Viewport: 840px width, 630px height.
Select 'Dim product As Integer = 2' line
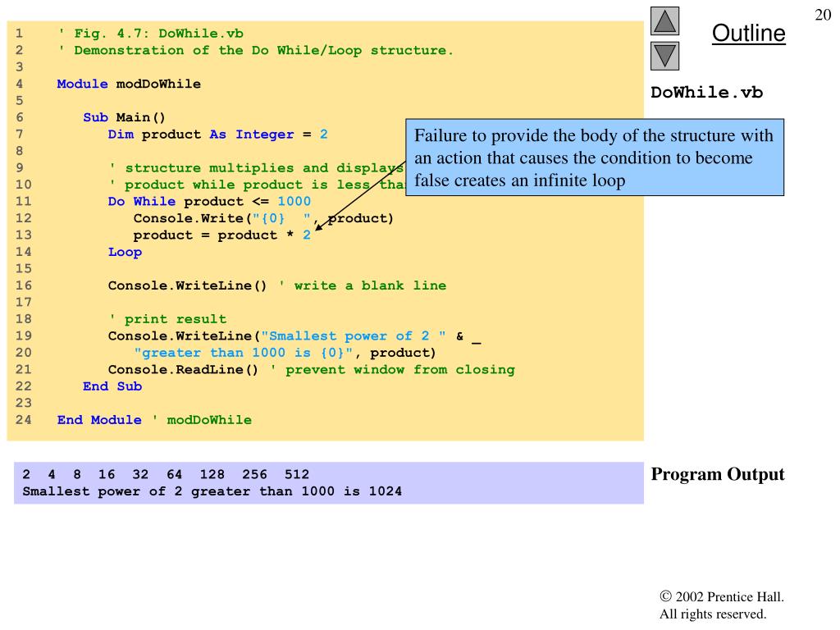coord(217,135)
